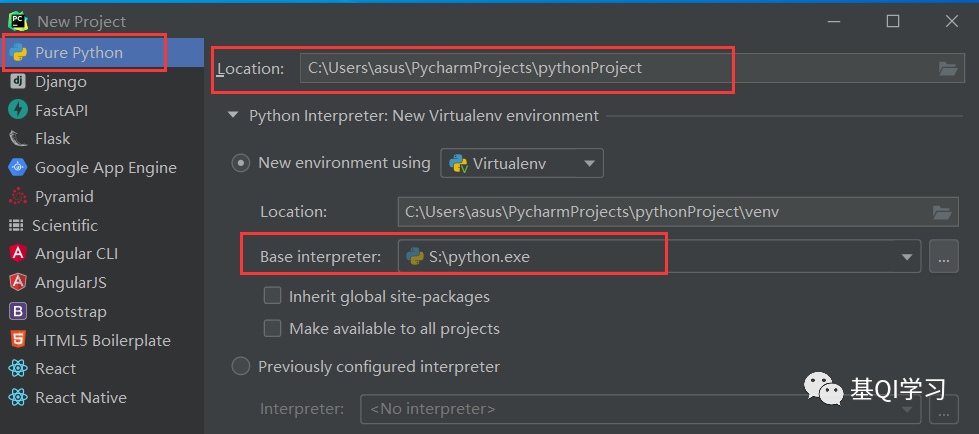
Task: Choose Flask project type
Action: (102, 139)
